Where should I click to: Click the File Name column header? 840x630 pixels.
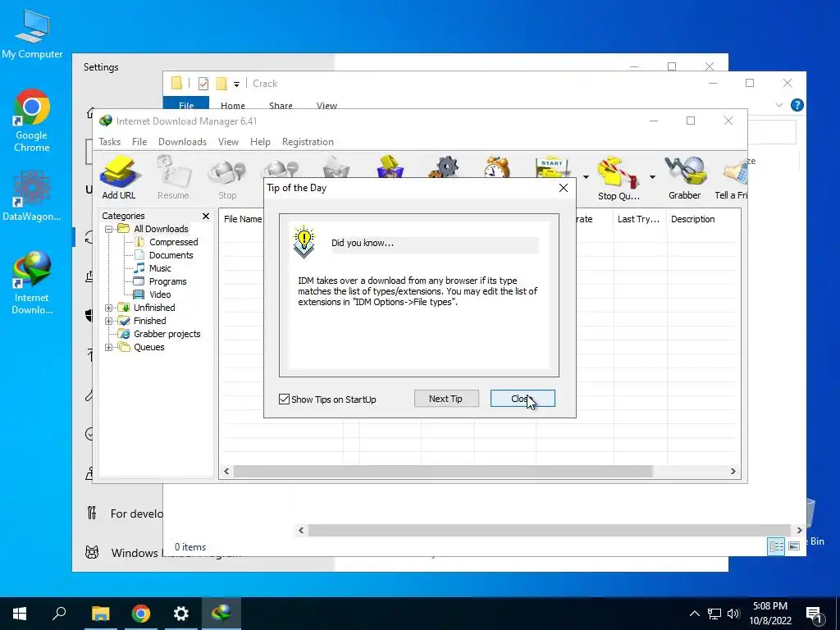(242, 219)
